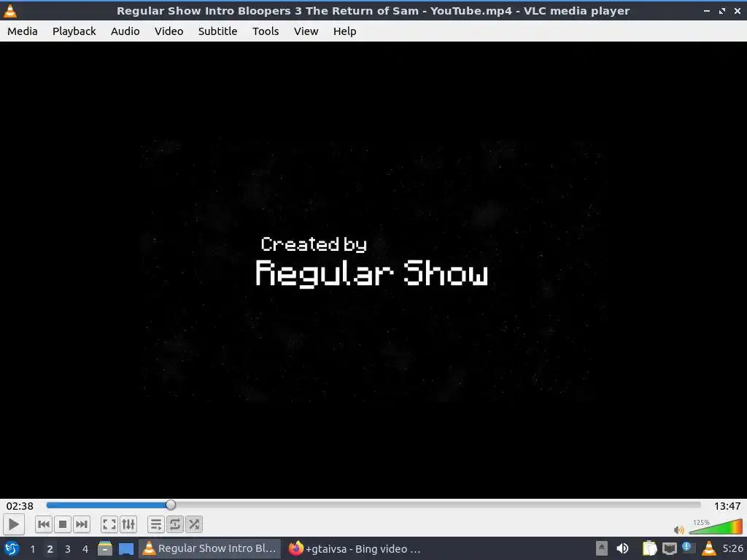This screenshot has height=560, width=747.
Task: Open the system volume tray icon
Action: 622,548
